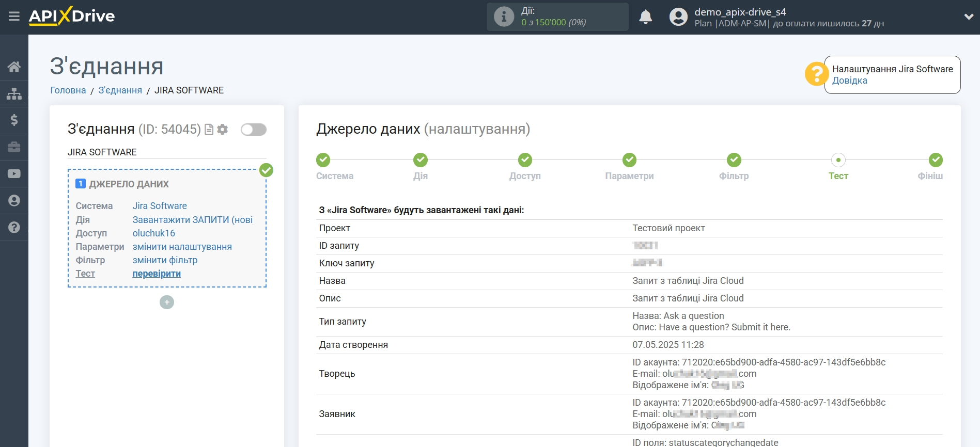Open the Довідка help link
The image size is (980, 447).
(x=849, y=81)
